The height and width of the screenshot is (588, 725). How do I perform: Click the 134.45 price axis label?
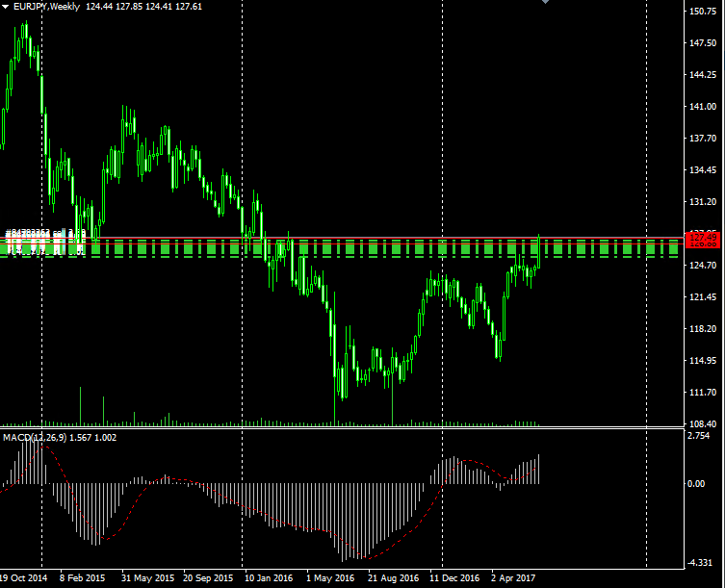[702, 170]
